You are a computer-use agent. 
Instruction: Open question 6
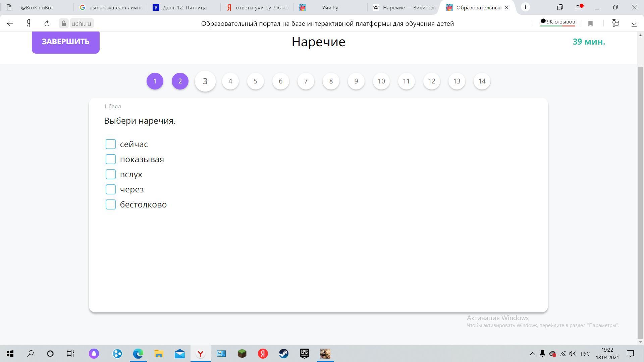[x=281, y=81]
